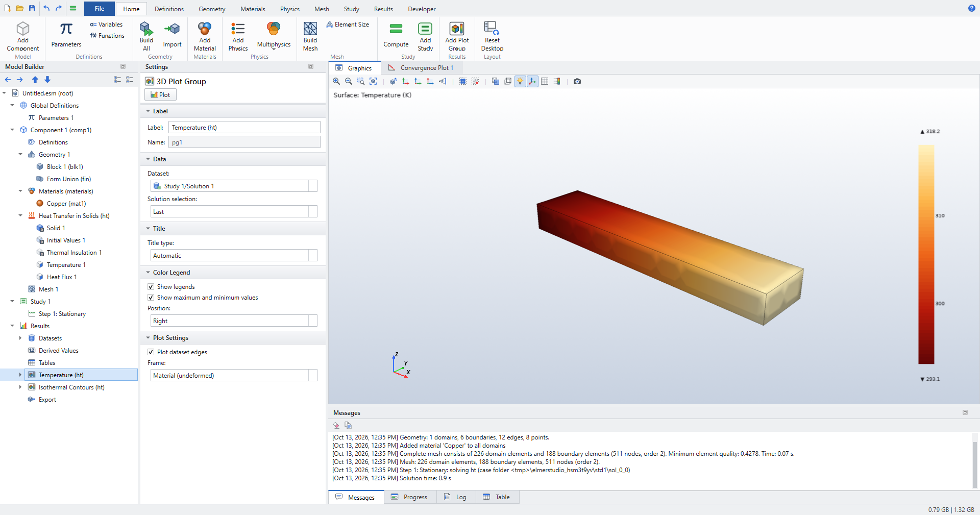Uncheck Plot dataset edges checkbox
The width and height of the screenshot is (980, 515).
[151, 352]
